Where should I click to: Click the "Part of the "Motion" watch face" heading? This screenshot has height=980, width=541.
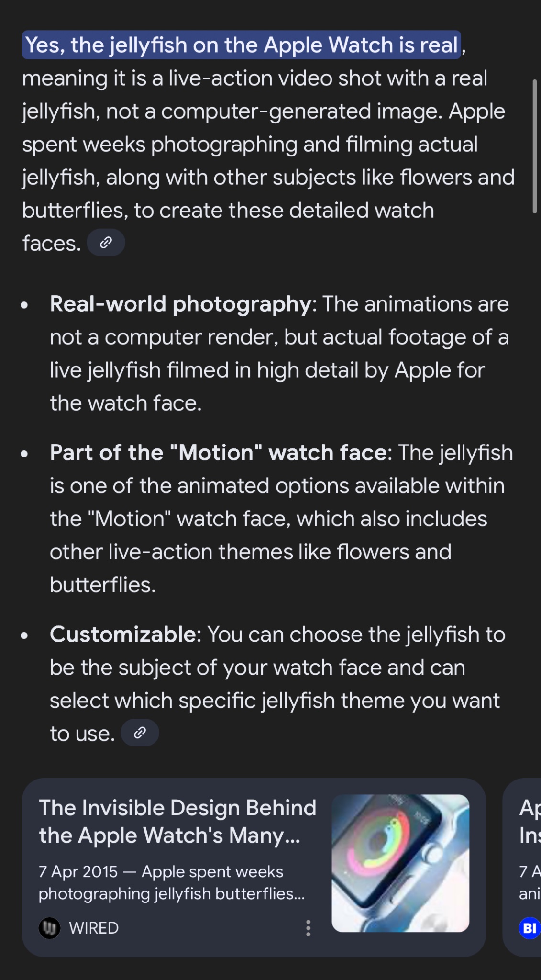[218, 453]
